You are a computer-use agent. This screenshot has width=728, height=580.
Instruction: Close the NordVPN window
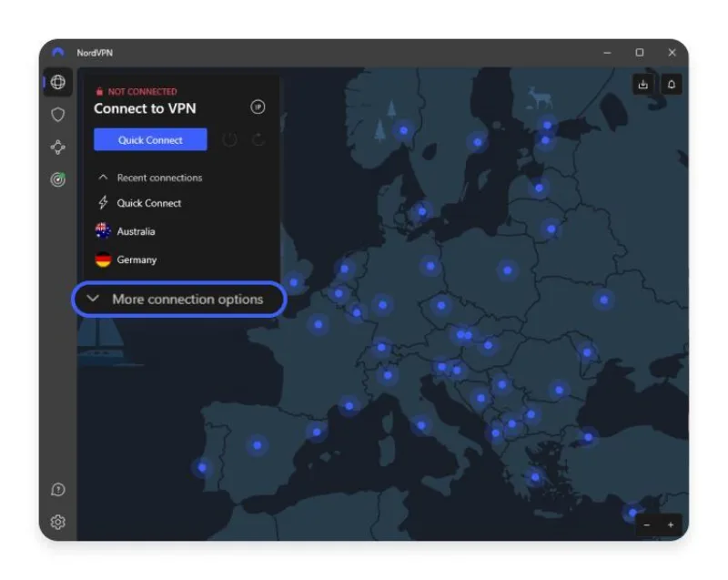(x=672, y=53)
